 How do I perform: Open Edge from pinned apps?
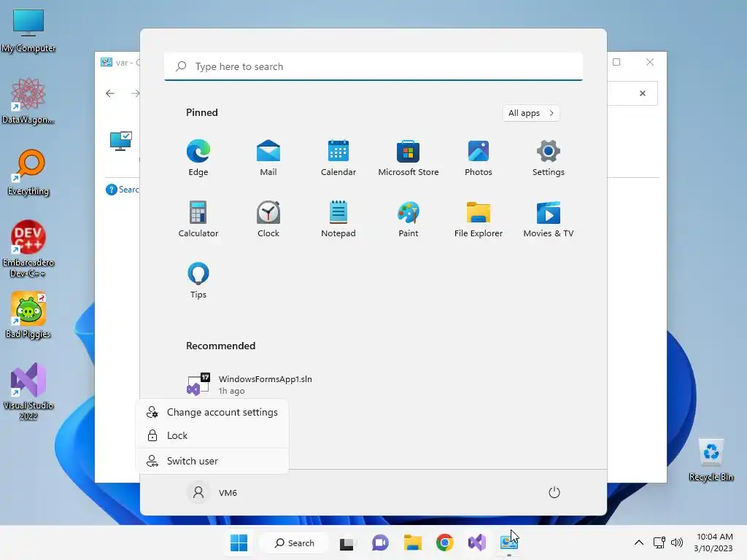coord(198,158)
